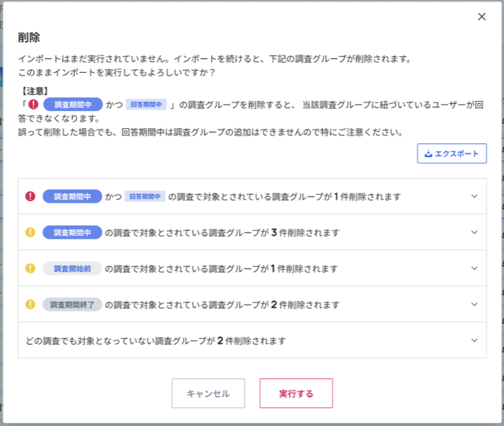Click the yellow warning icon in the 3件削除 row
The height and width of the screenshot is (426, 504).
[x=30, y=232]
